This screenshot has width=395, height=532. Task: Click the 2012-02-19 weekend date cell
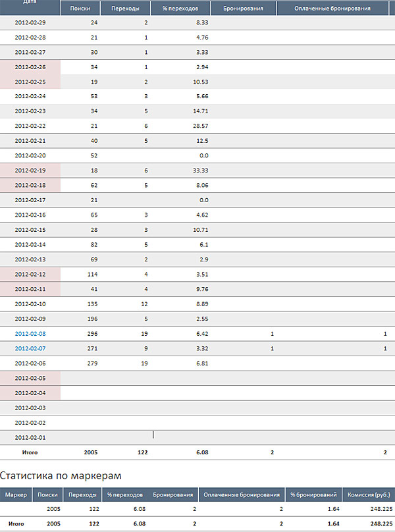click(x=30, y=171)
